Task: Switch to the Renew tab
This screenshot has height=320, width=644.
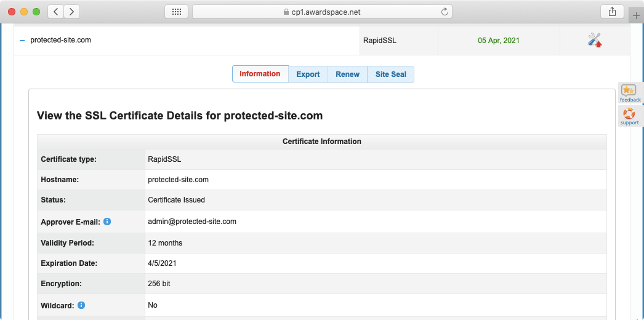Action: point(347,74)
